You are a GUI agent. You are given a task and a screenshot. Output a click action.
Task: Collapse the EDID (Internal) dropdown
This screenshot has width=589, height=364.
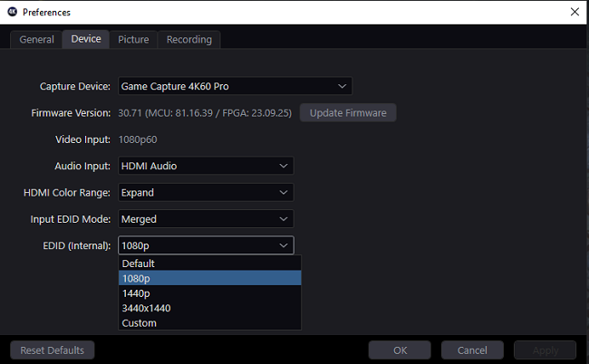click(x=206, y=245)
